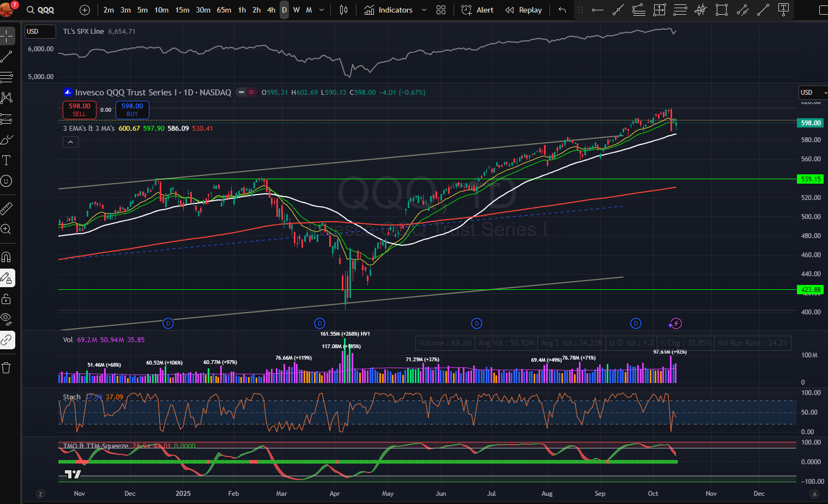
Task: Open the candlestick chart style menu
Action: [343, 10]
